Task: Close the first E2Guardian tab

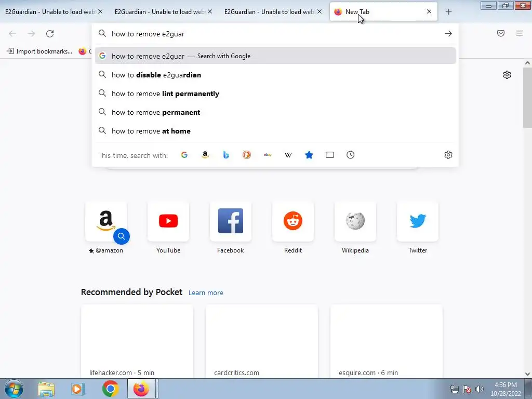Action: [x=100, y=12]
